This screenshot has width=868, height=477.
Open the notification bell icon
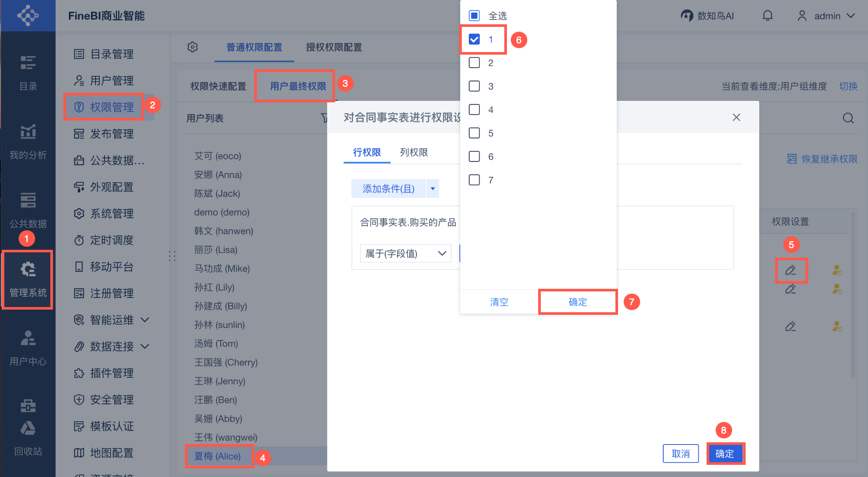point(767,16)
